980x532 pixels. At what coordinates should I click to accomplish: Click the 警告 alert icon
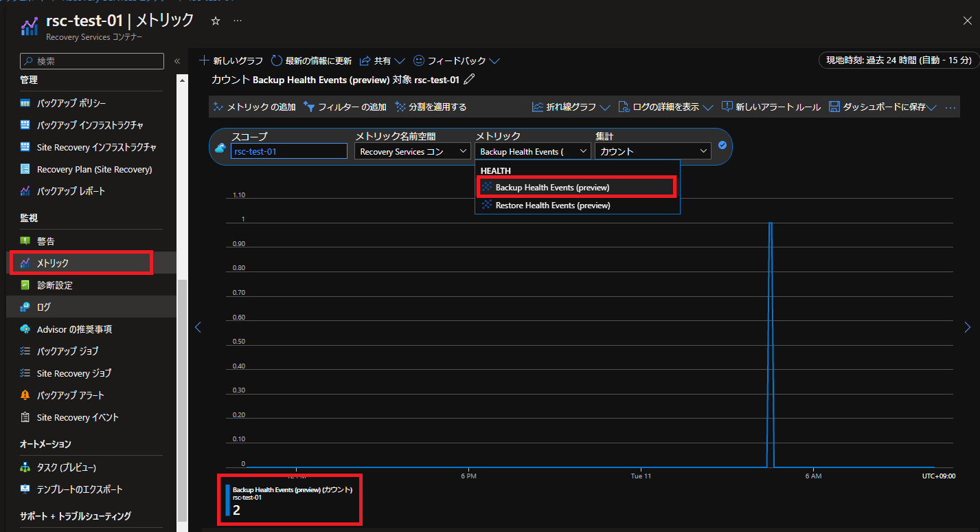(25, 241)
